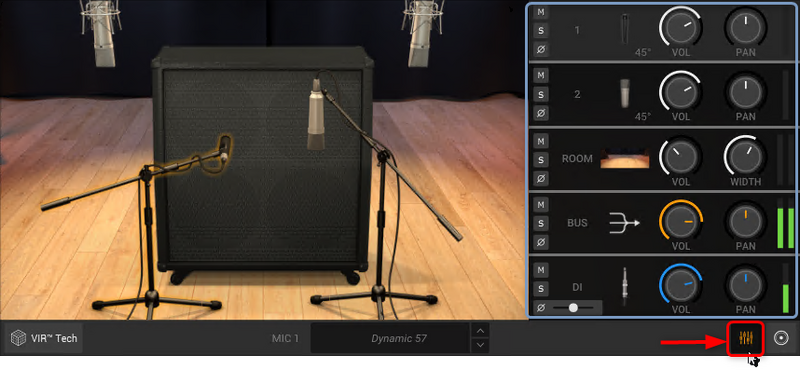Invert phase on mic channel 1
The height and width of the screenshot is (383, 800).
coord(541,49)
